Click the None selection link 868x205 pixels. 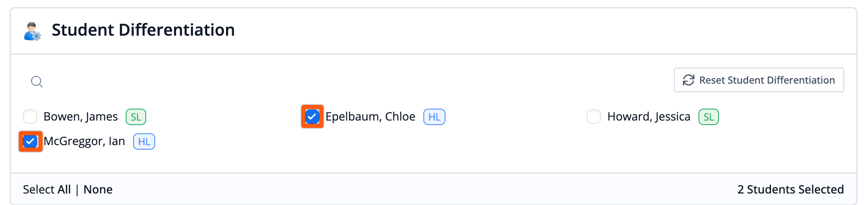(98, 189)
